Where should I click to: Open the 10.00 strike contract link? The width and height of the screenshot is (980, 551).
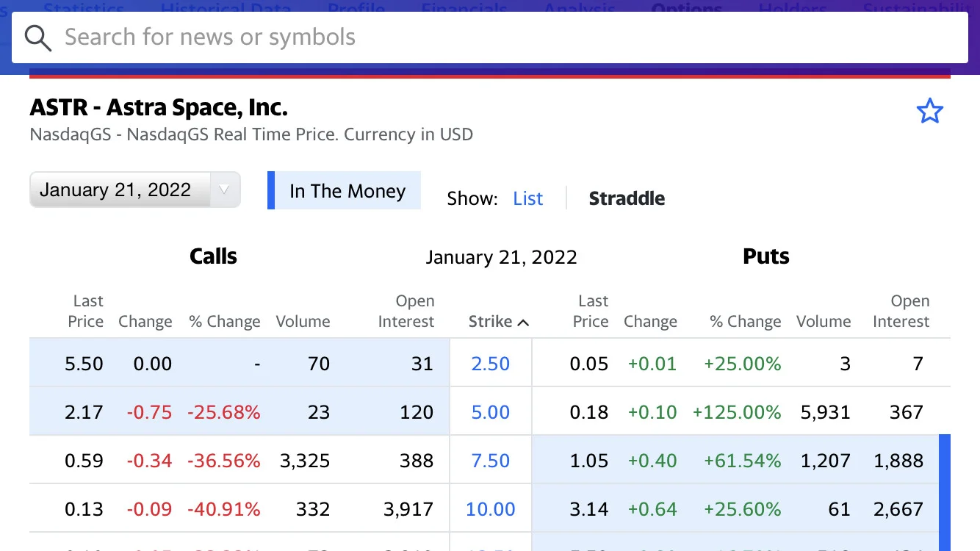tap(491, 509)
